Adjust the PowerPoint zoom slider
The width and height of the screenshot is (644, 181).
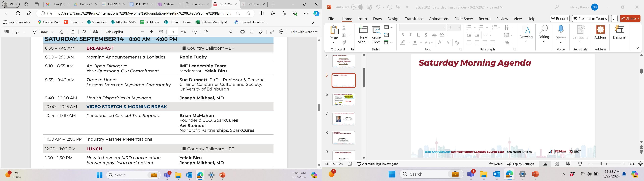pos(601,164)
